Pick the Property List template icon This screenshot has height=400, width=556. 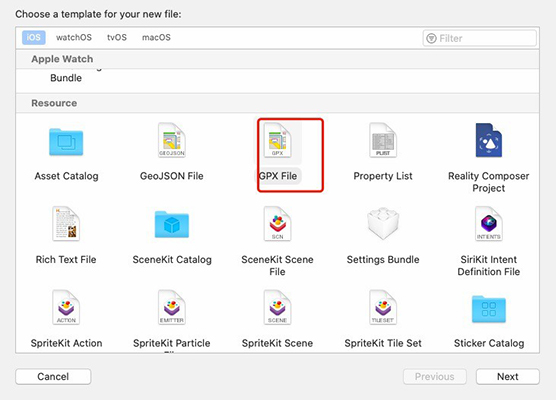pos(383,140)
